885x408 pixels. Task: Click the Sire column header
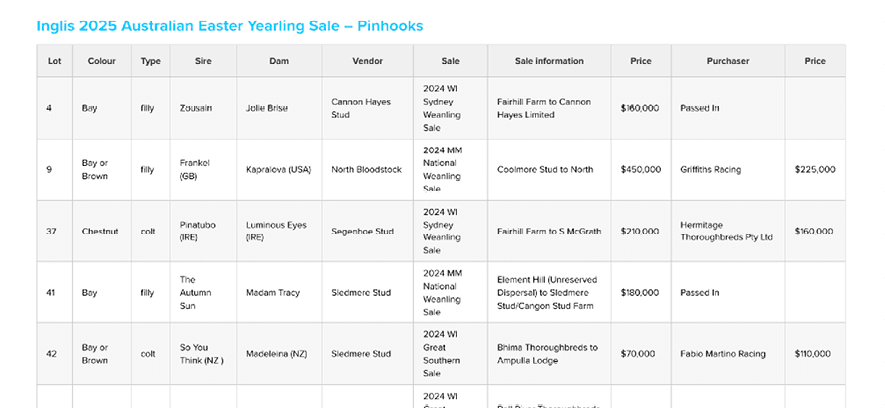pyautogui.click(x=203, y=61)
